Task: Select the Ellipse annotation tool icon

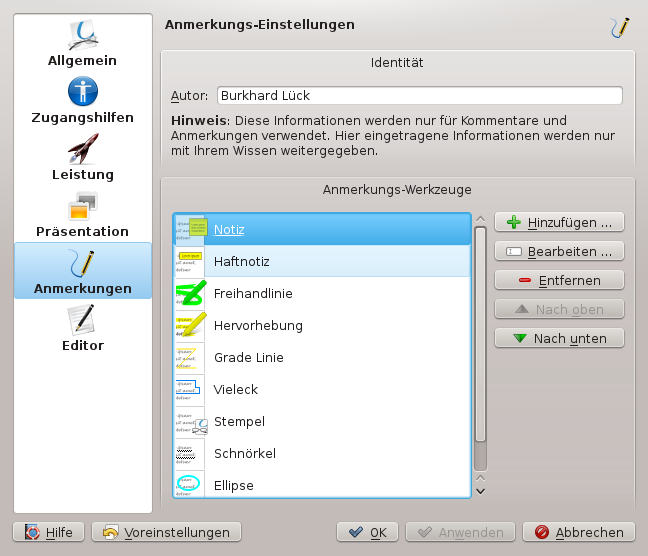Action: point(189,485)
